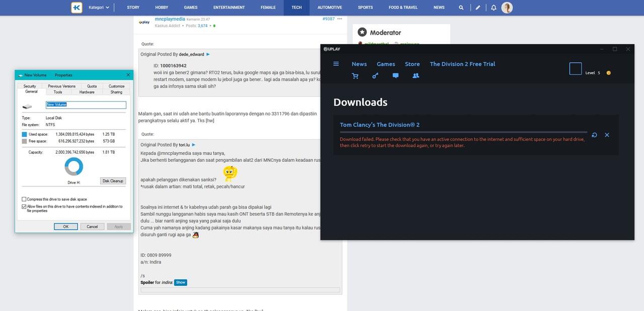Screen dimensions: 644x311
Task: Enable Compress this drive to save disk space
Action: point(24,199)
